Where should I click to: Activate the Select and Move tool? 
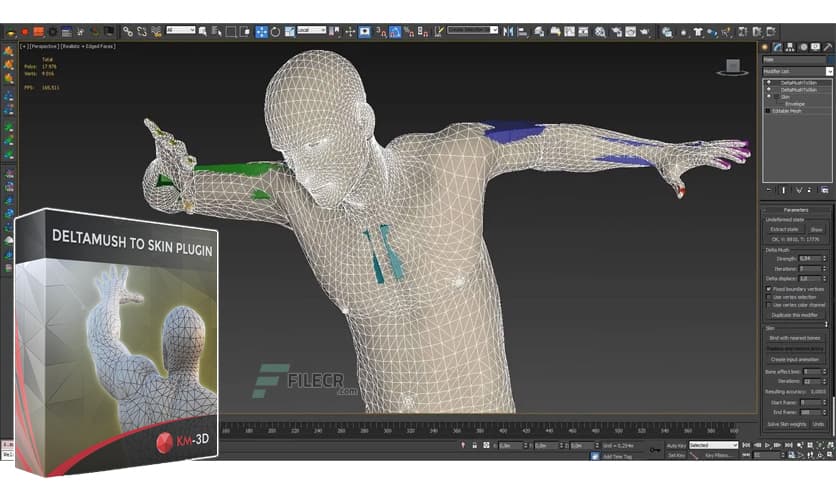(x=261, y=32)
